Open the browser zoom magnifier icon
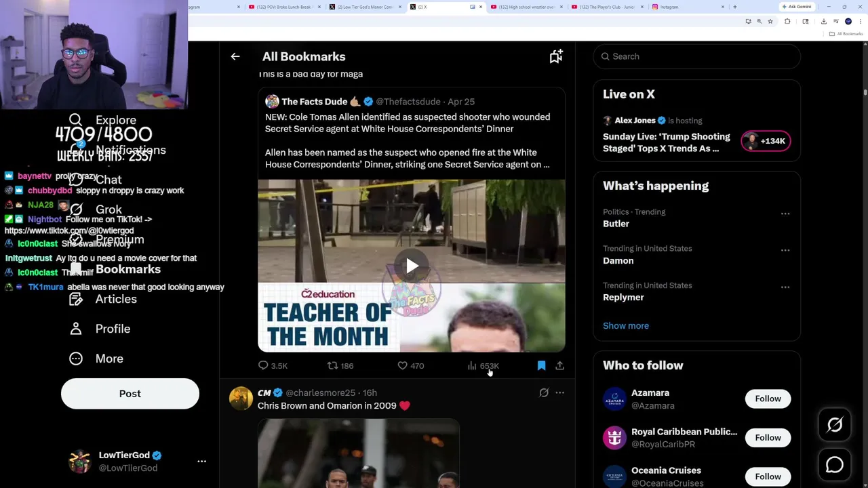The height and width of the screenshot is (488, 868). coord(759,22)
